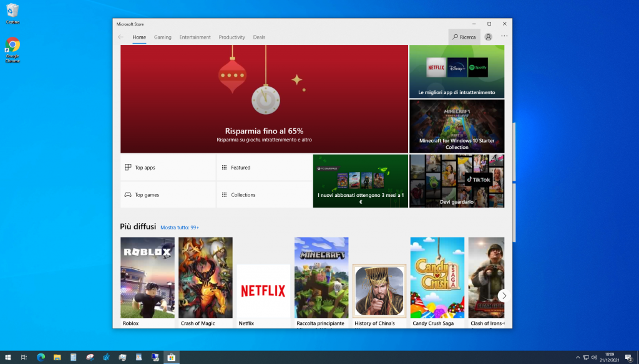
Task: Open the Collections tile
Action: (264, 195)
